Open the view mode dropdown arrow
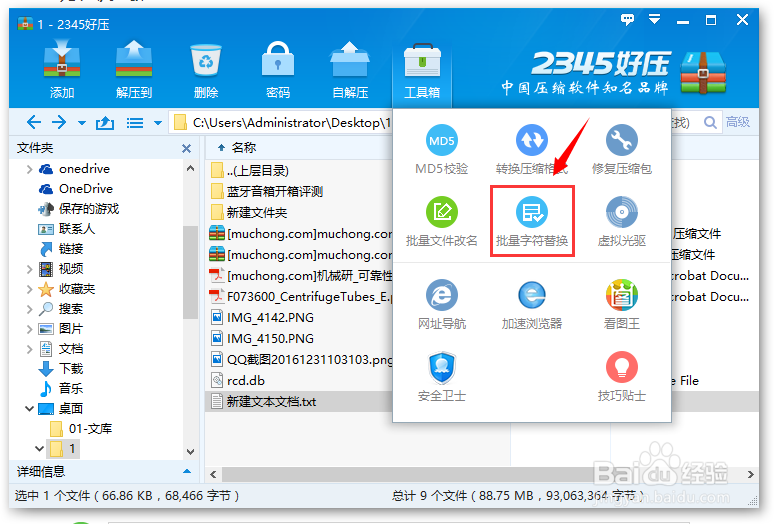Screen dimensions: 774x524 158,123
